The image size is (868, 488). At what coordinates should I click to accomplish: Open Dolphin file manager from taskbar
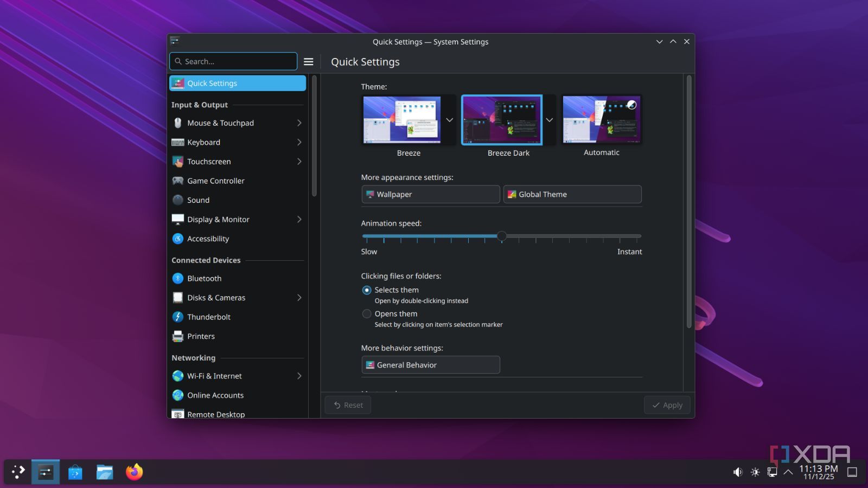[x=105, y=472]
